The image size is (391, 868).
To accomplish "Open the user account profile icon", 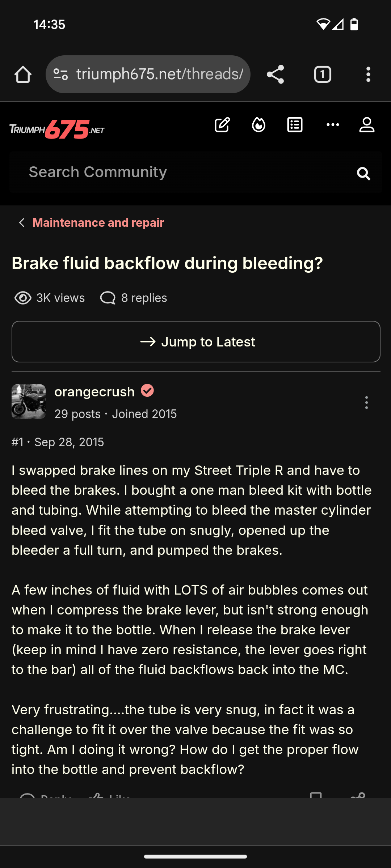I will (367, 125).
